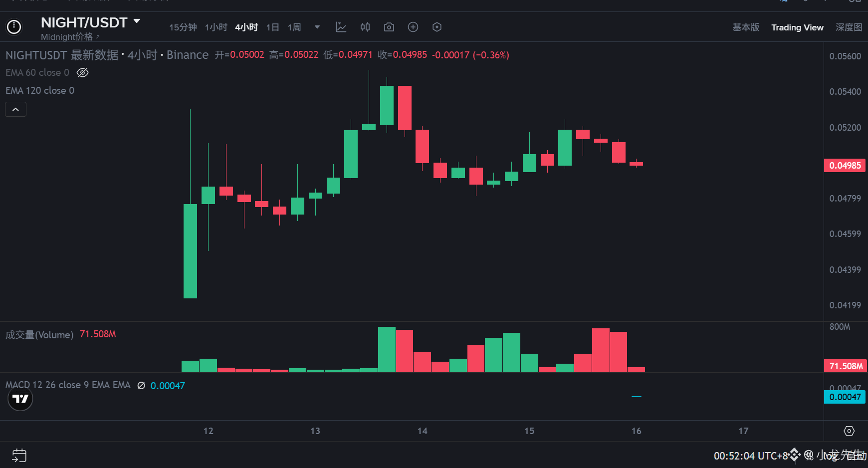Open the chart indicators icon
The height and width of the screenshot is (468, 868).
click(x=341, y=27)
